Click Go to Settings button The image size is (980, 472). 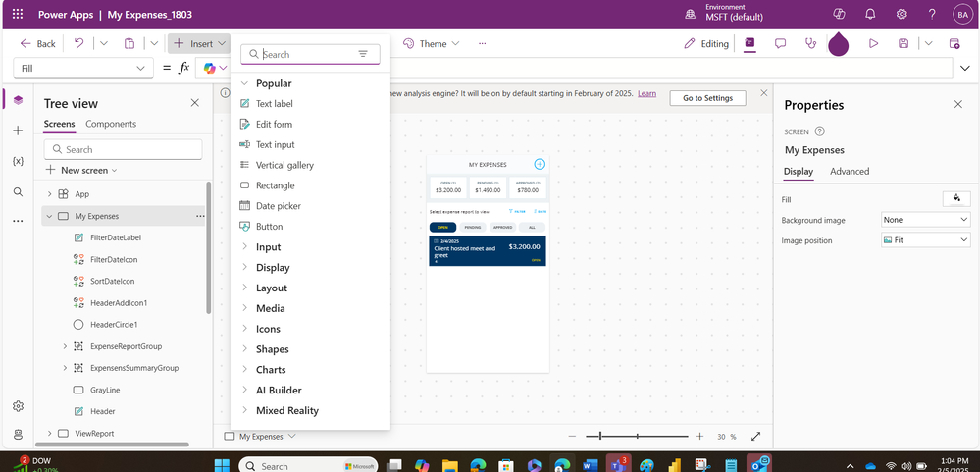(708, 98)
